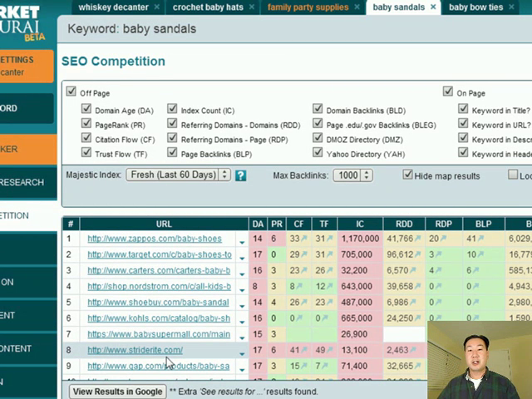Open shoebuy row CF 26 arrow icon

pyautogui.click(x=304, y=303)
